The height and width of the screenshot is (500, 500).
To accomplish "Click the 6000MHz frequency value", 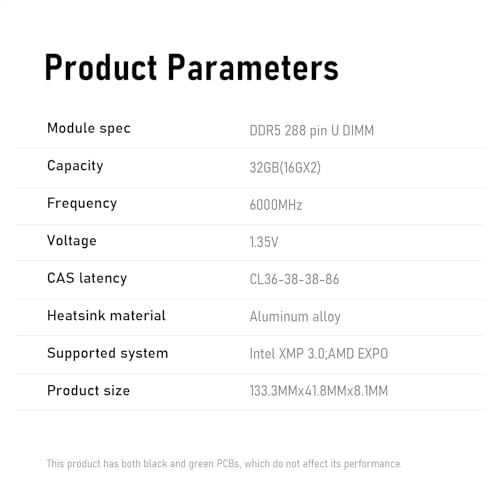I will [x=276, y=205].
